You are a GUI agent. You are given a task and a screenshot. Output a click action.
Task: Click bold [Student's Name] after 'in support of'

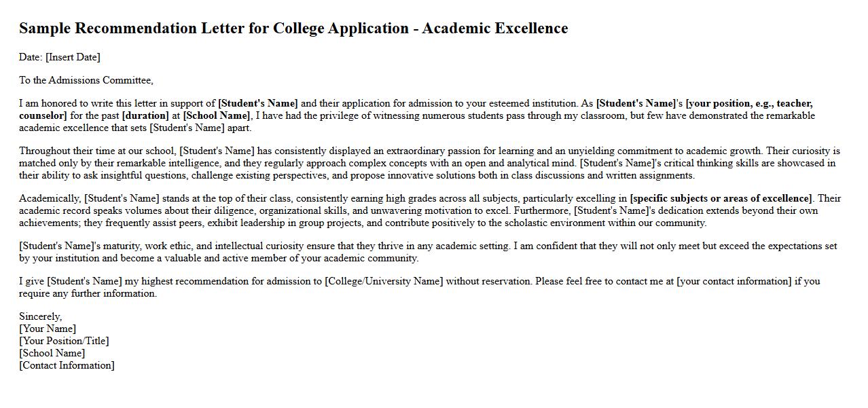click(257, 103)
